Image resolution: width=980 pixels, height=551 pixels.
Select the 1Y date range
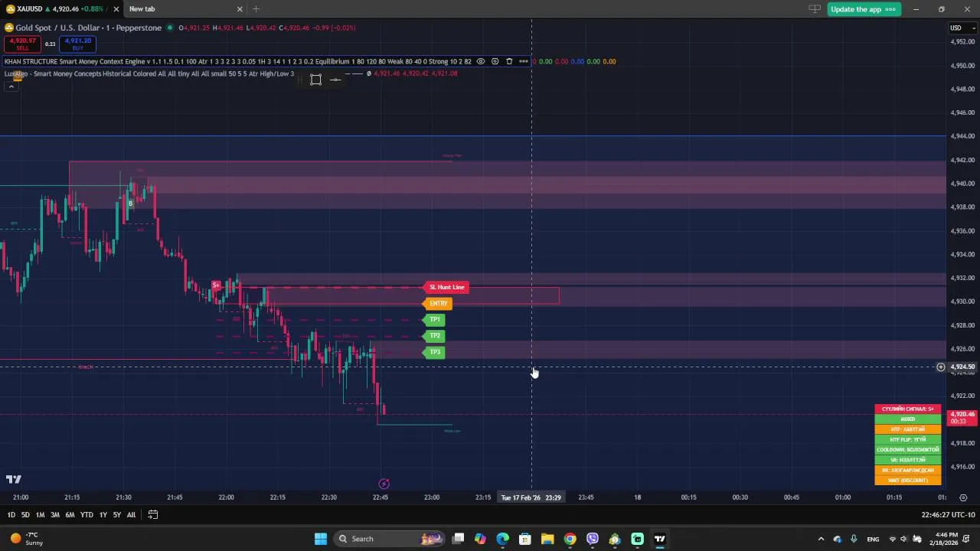pyautogui.click(x=103, y=515)
